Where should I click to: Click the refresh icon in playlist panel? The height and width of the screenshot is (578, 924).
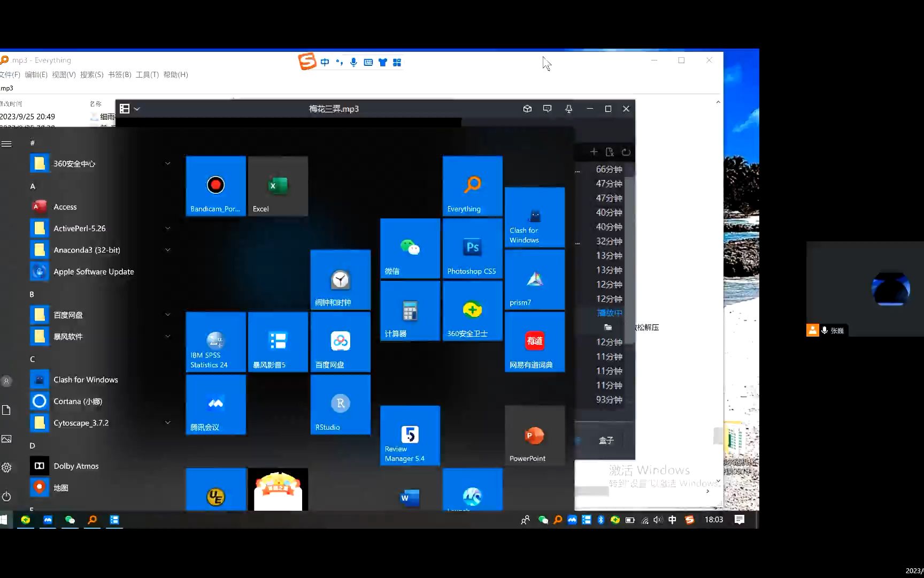[x=626, y=152]
